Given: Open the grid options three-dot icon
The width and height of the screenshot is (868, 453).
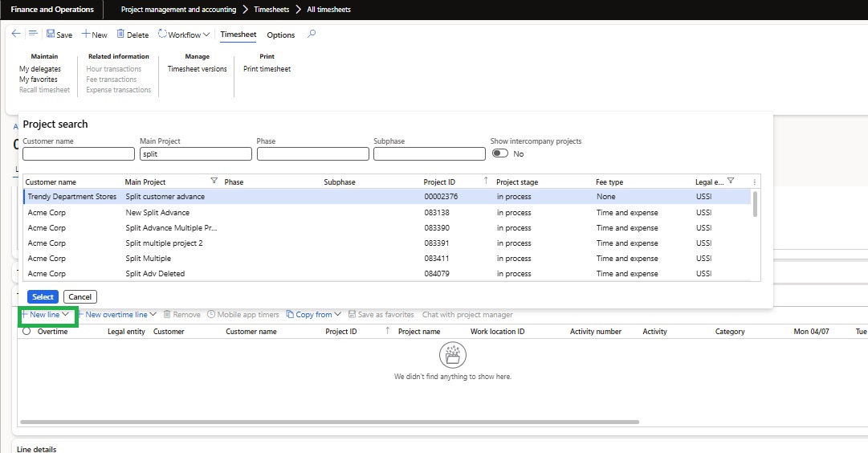Looking at the screenshot, I should (754, 182).
